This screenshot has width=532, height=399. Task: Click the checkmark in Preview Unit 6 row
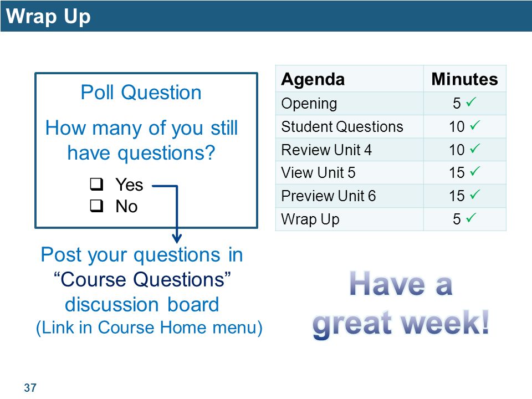point(475,195)
